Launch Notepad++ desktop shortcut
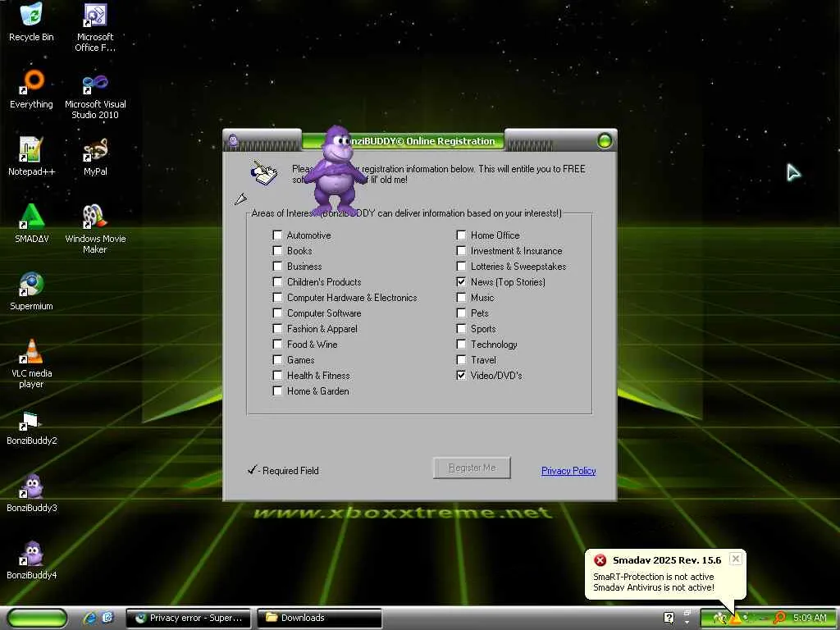The height and width of the screenshot is (630, 840). tap(31, 157)
